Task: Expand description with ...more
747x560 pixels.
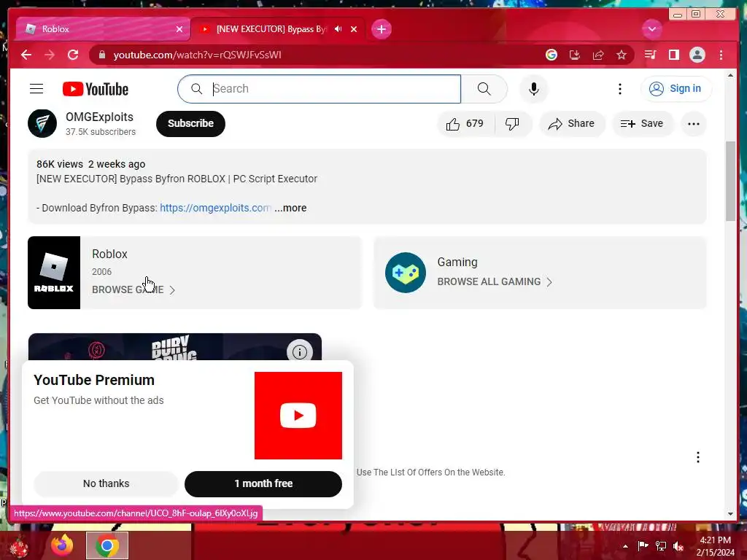Action: tap(290, 208)
